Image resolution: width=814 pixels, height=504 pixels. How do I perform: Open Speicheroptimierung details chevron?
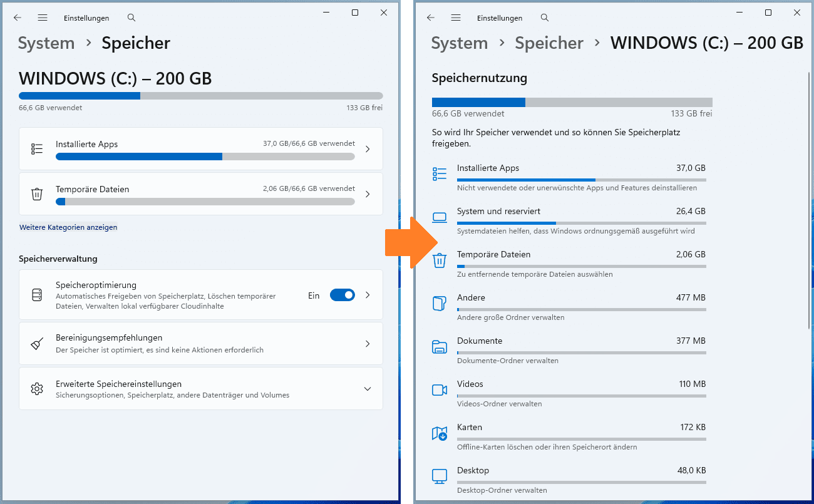point(368,295)
